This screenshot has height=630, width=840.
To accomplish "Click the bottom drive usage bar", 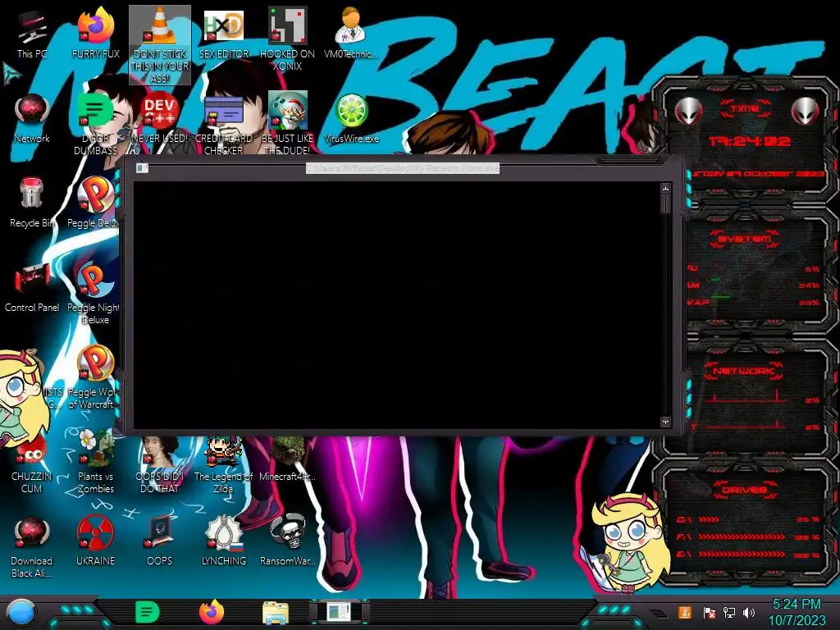I will tap(742, 555).
